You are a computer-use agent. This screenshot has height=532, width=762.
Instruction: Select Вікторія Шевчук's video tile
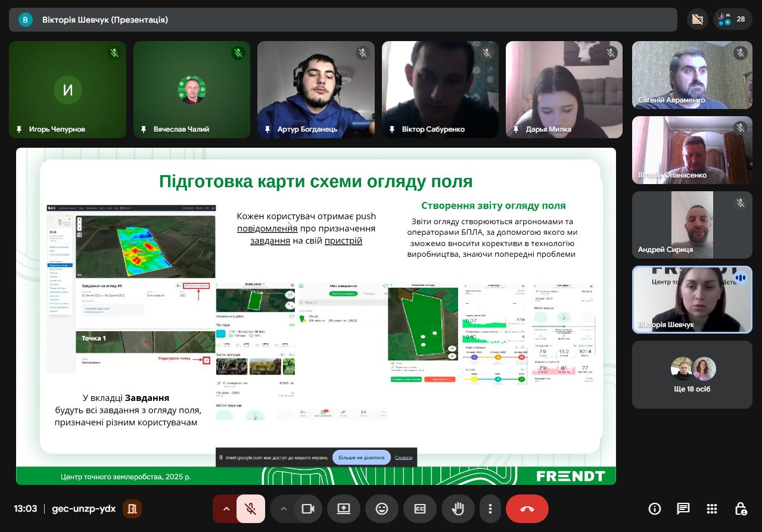tap(692, 299)
